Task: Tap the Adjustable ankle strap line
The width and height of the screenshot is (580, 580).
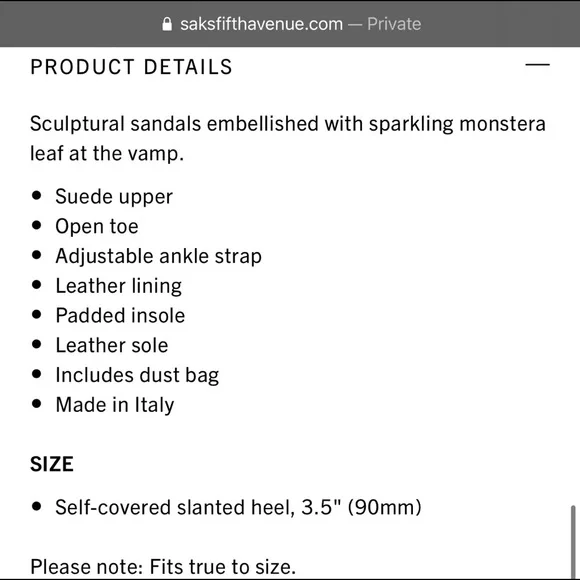Action: click(158, 256)
